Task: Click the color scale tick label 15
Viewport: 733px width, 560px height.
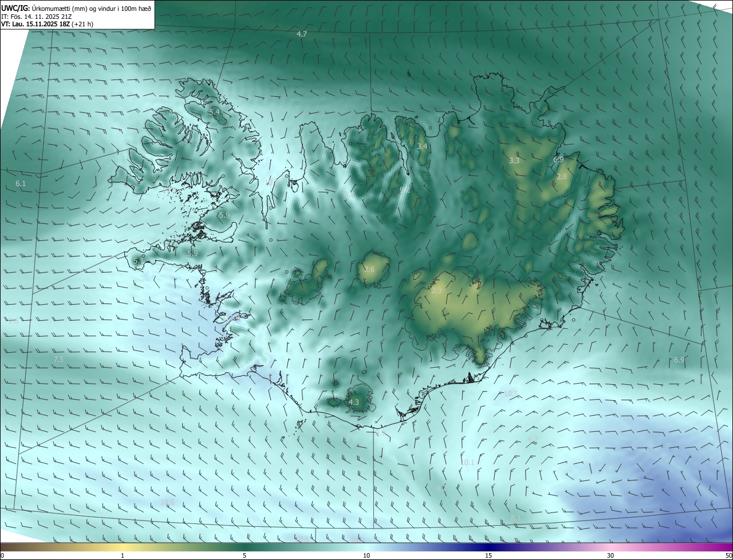Action: (x=488, y=555)
